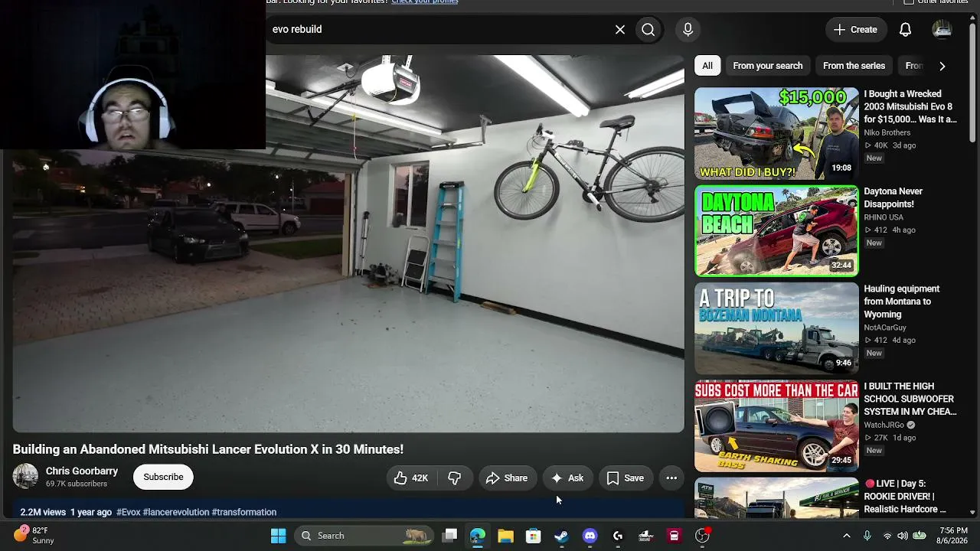Viewport: 980px width, 551px height.
Task: Select the 'All' filter chip
Action: tap(707, 66)
